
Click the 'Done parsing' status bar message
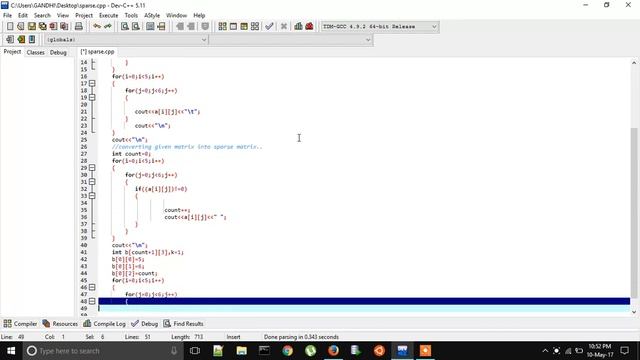[x=301, y=337]
